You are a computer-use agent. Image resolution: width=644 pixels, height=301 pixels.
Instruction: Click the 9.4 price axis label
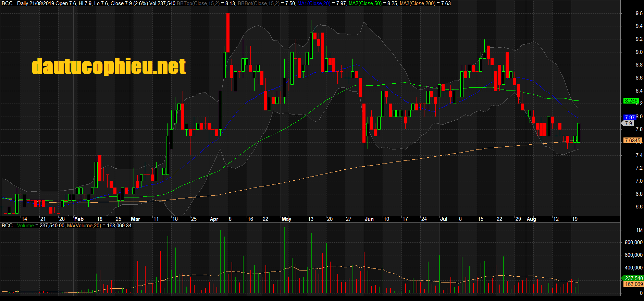point(639,26)
